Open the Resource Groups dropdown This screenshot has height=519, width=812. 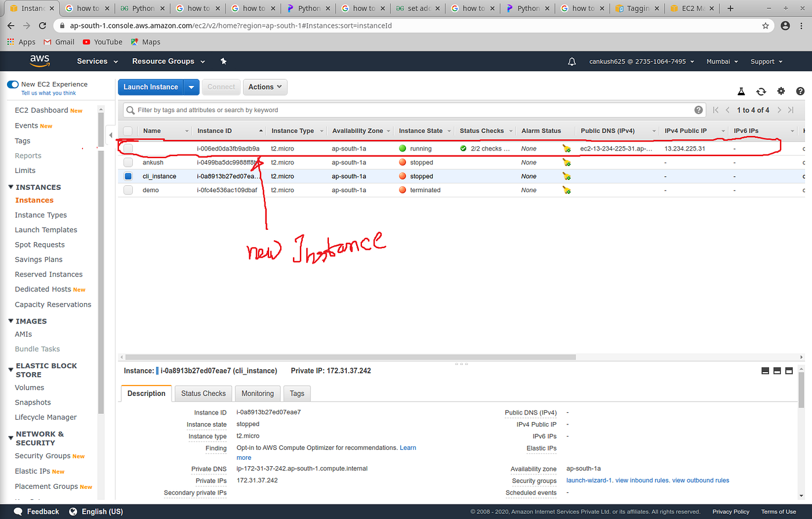[x=168, y=61]
